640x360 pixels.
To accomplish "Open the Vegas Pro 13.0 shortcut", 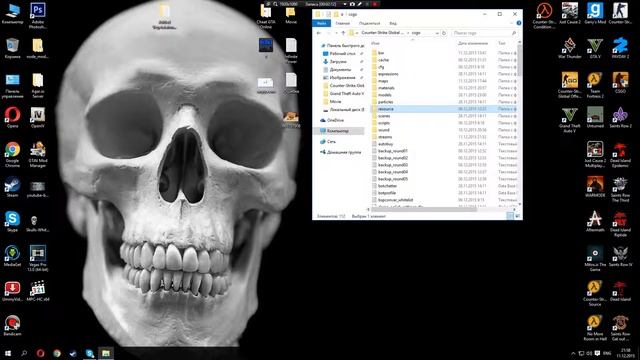I will (38, 258).
